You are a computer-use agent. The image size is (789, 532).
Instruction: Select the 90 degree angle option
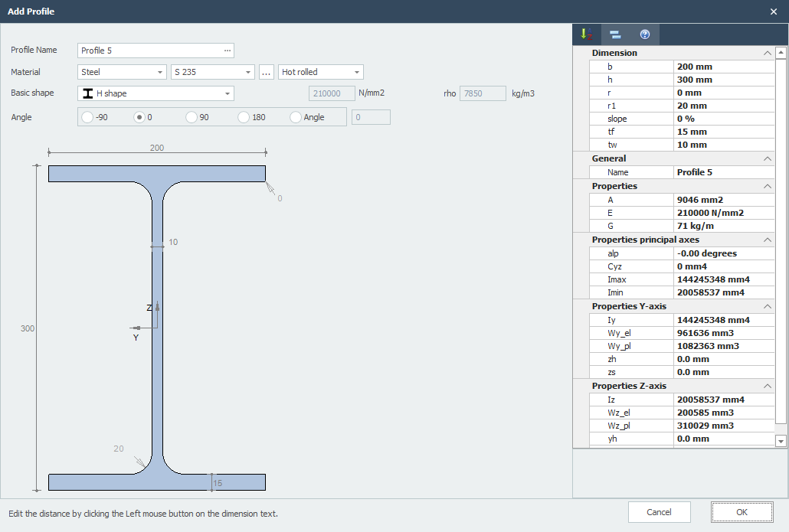tap(192, 117)
